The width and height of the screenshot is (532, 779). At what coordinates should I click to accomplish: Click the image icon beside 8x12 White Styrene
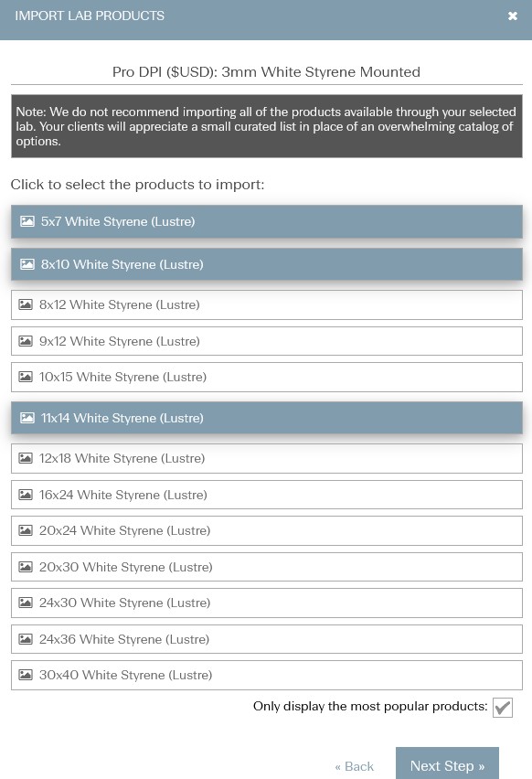(26, 304)
